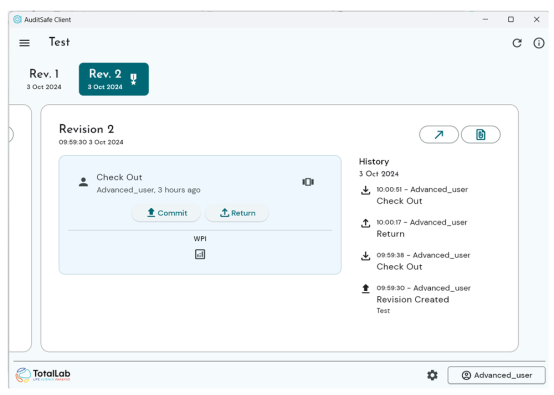Open the WPI file icon

point(200,254)
